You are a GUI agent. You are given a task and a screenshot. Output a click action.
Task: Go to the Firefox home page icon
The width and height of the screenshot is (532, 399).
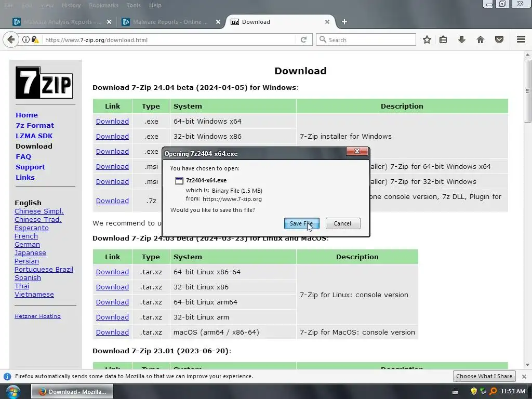click(x=480, y=39)
